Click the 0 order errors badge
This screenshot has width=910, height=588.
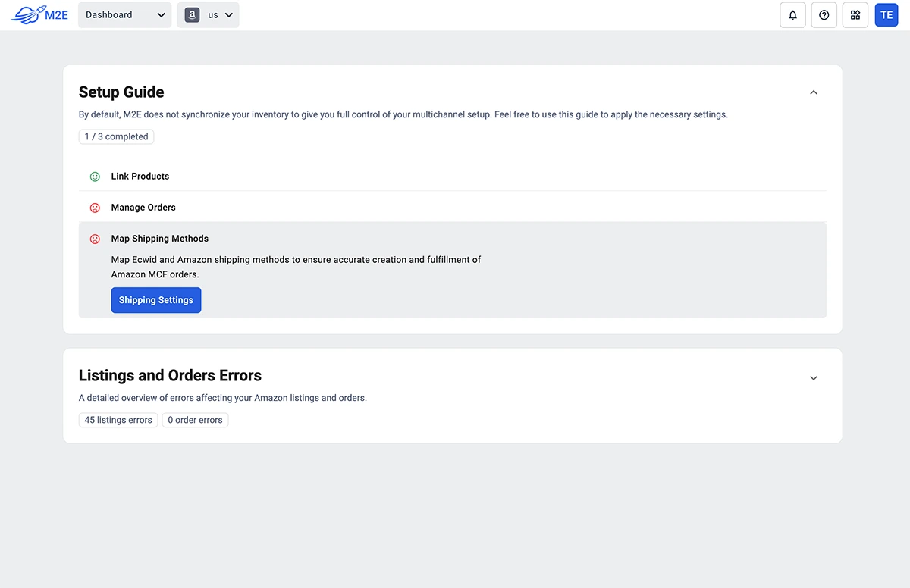[195, 420]
